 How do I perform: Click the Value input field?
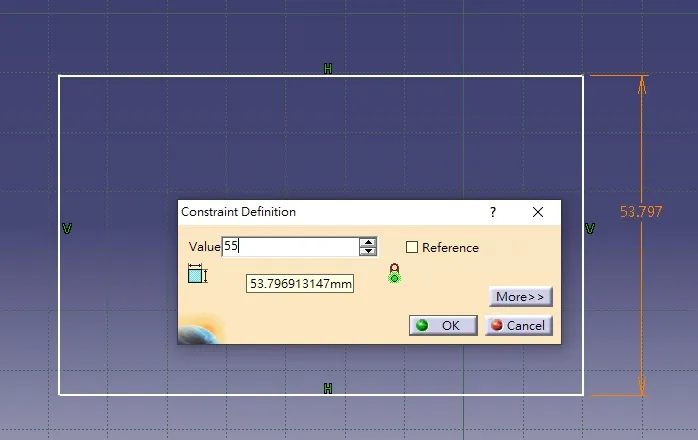point(290,247)
